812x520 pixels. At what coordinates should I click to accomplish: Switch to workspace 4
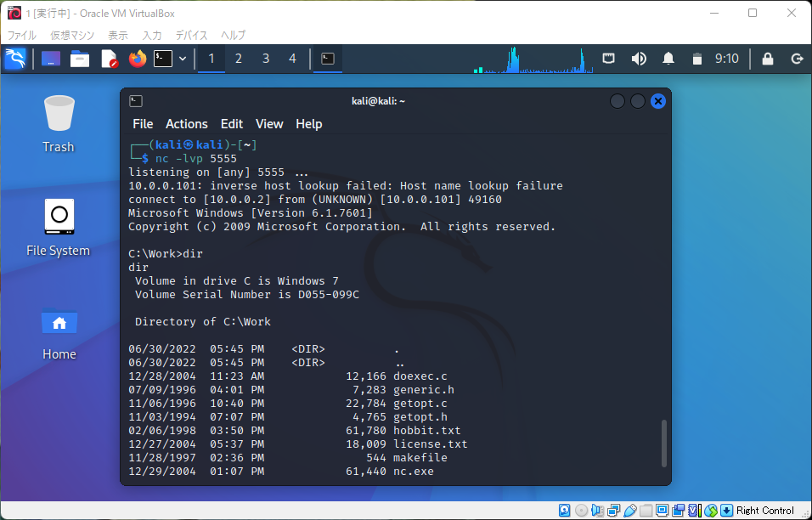coord(292,59)
